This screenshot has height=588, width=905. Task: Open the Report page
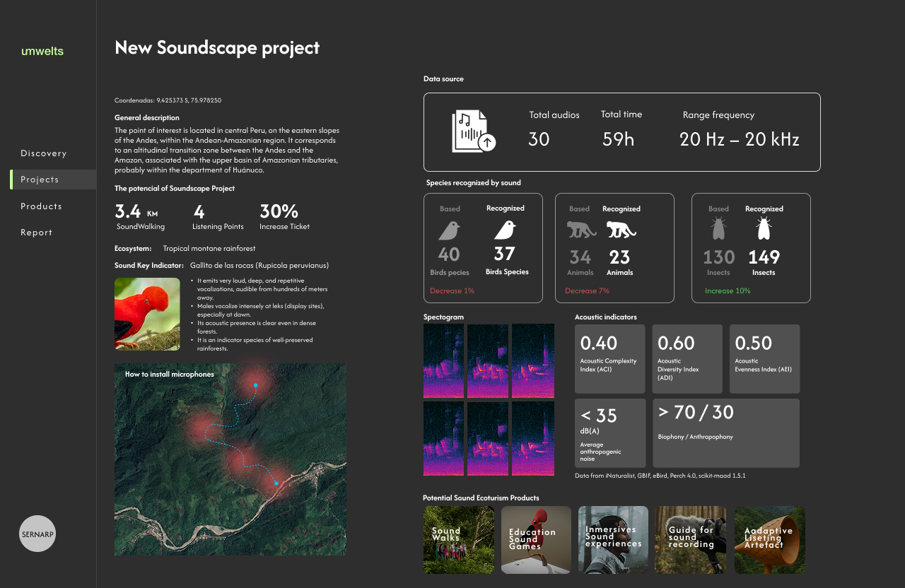point(37,233)
